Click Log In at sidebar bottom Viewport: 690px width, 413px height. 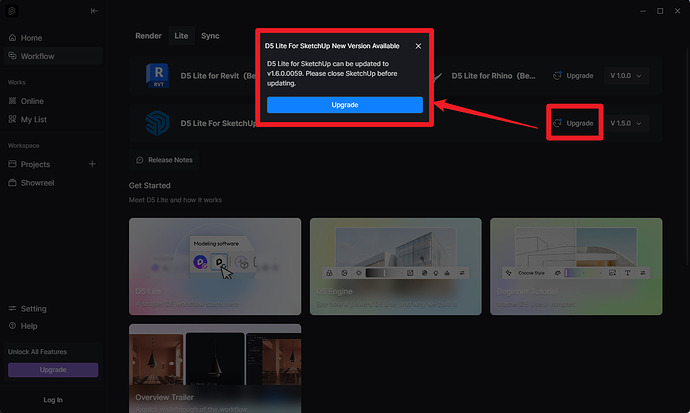[x=53, y=400]
